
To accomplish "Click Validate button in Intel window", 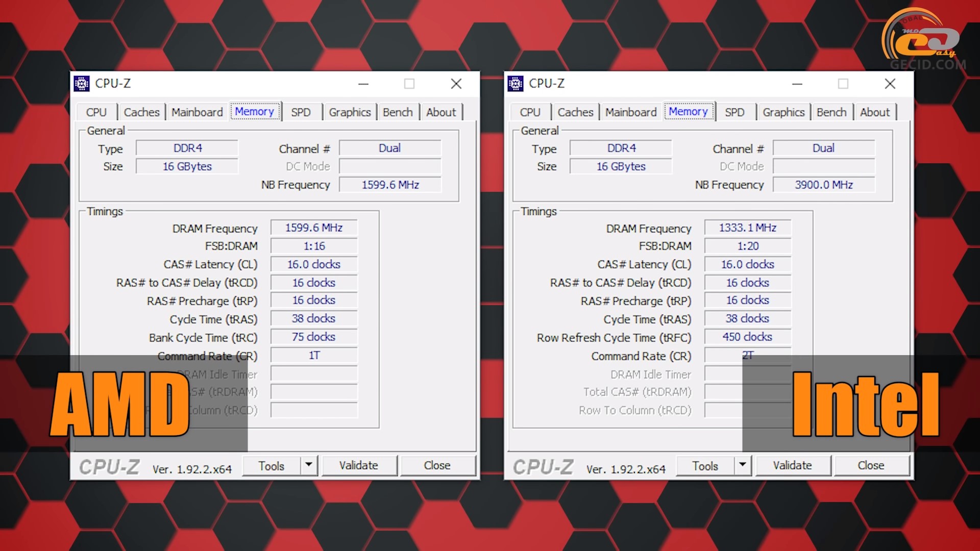I will coord(793,466).
